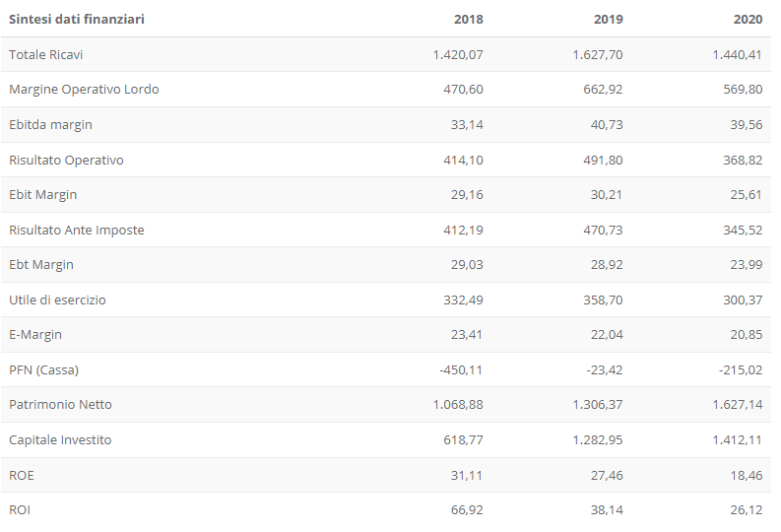Click the ROI value 66,92
This screenshot has height=532, width=781.
pyautogui.click(x=467, y=510)
